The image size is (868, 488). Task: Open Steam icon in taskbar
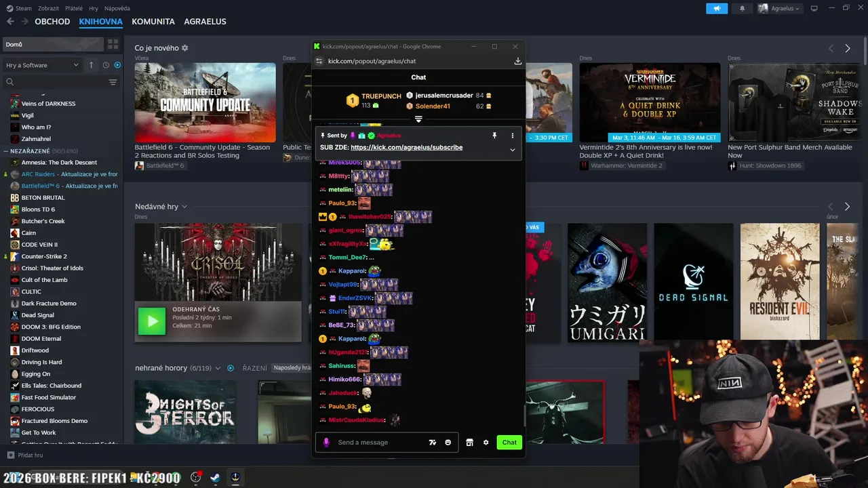[x=214, y=477]
